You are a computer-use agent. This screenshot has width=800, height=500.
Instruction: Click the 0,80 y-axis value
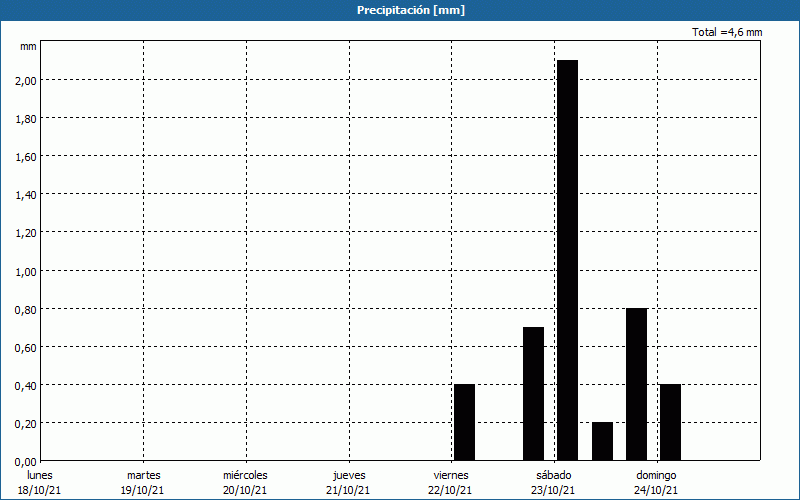pos(26,309)
